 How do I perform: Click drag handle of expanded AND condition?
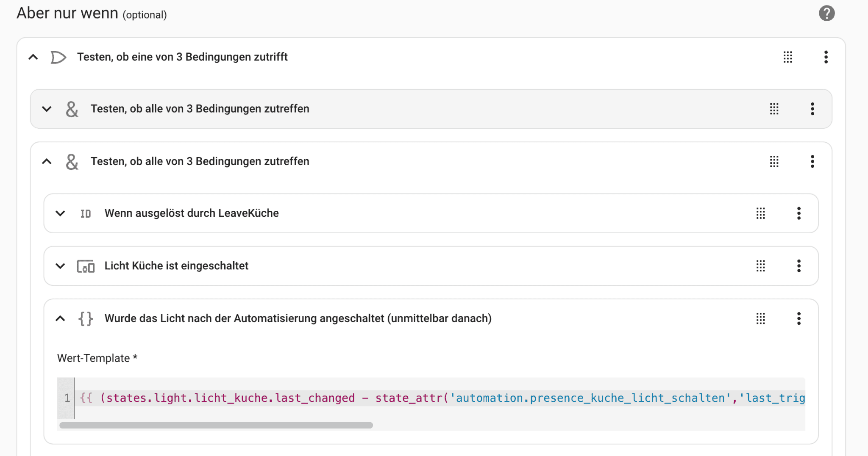click(774, 161)
